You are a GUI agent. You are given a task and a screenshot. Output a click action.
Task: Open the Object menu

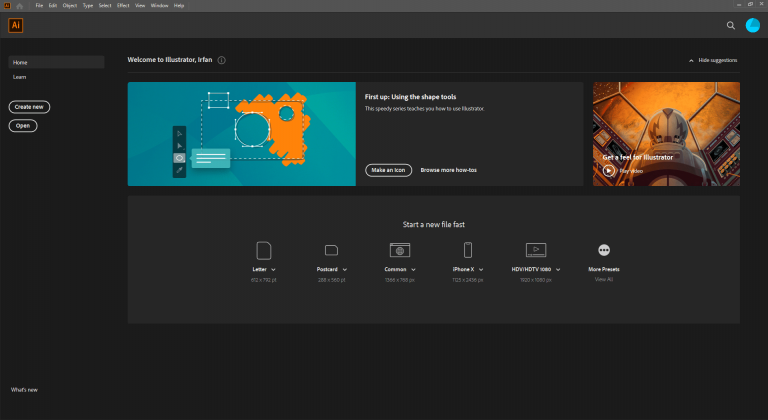pyautogui.click(x=70, y=6)
